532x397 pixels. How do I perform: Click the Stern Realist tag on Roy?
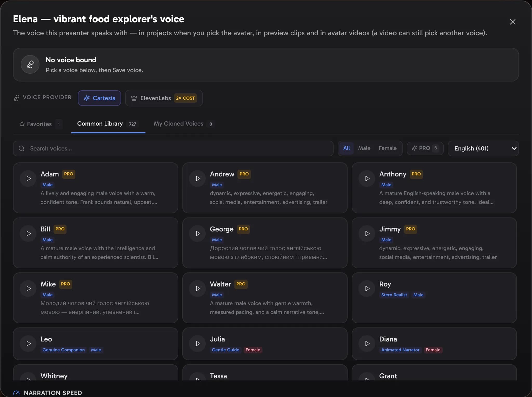394,295
